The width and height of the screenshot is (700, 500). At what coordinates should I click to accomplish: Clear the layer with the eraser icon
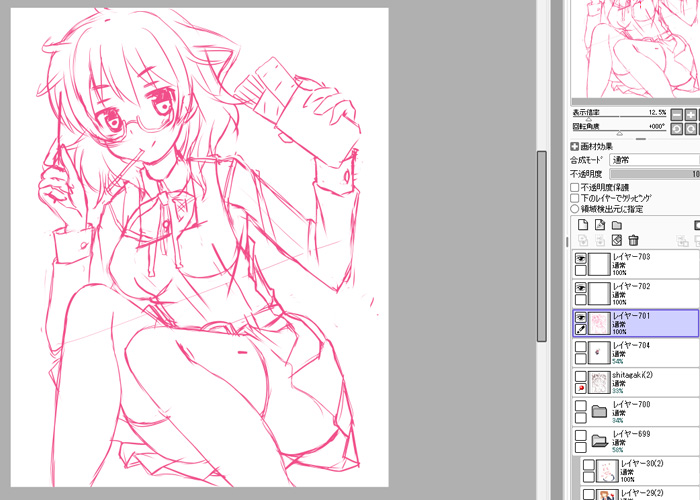click(617, 240)
